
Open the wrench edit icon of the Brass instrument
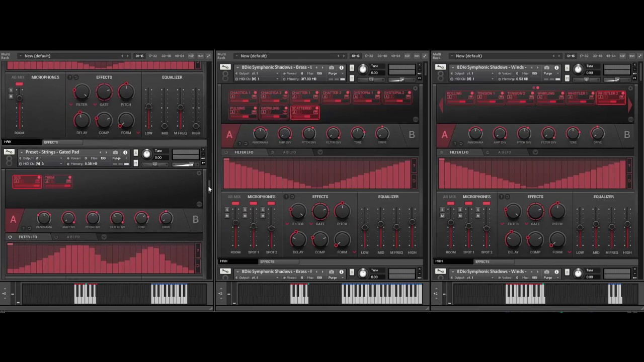click(225, 67)
